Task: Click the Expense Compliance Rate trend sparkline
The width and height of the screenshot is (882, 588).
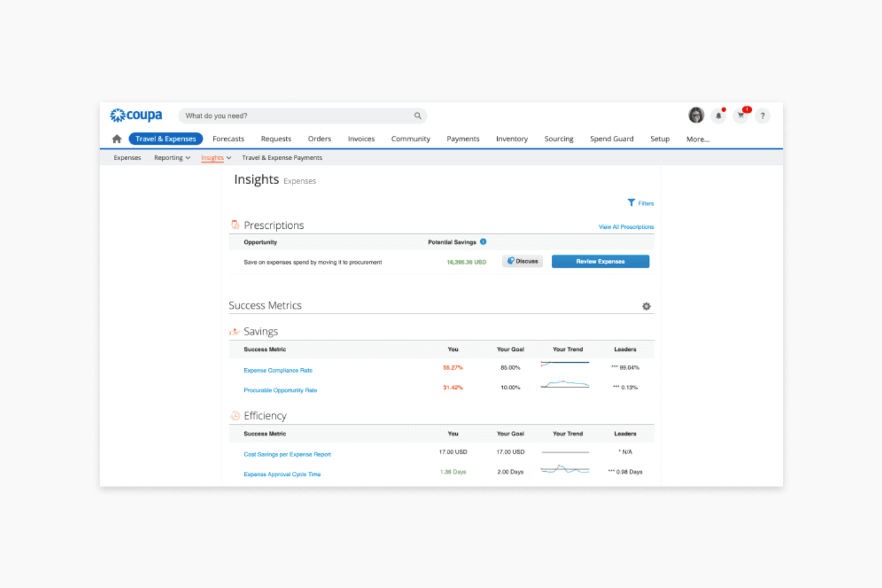Action: (564, 365)
